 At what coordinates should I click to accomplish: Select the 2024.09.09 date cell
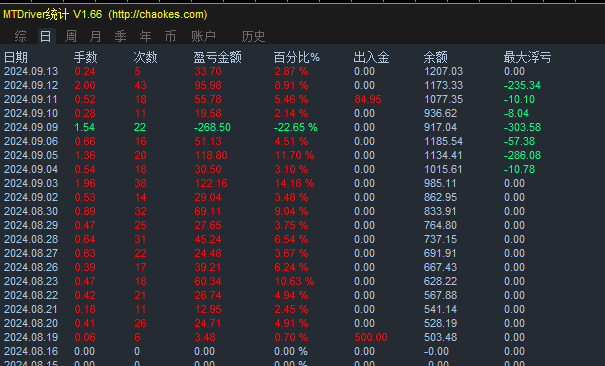pyautogui.click(x=31, y=127)
